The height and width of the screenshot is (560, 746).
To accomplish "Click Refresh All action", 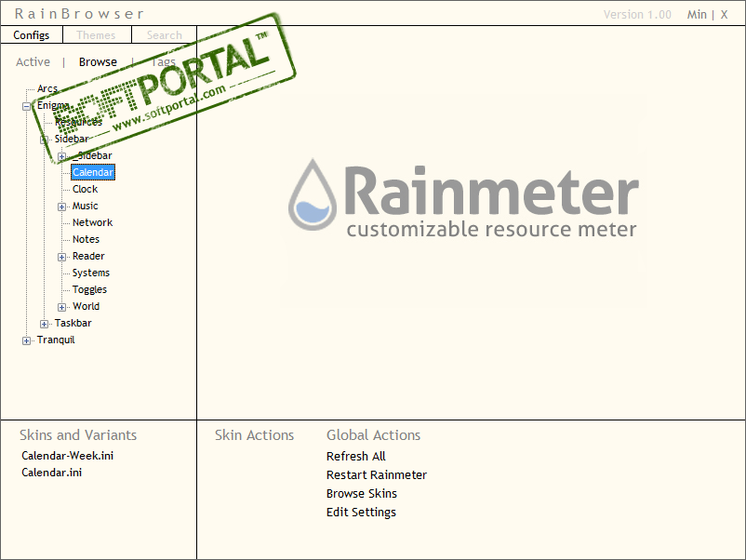I will pos(356,456).
